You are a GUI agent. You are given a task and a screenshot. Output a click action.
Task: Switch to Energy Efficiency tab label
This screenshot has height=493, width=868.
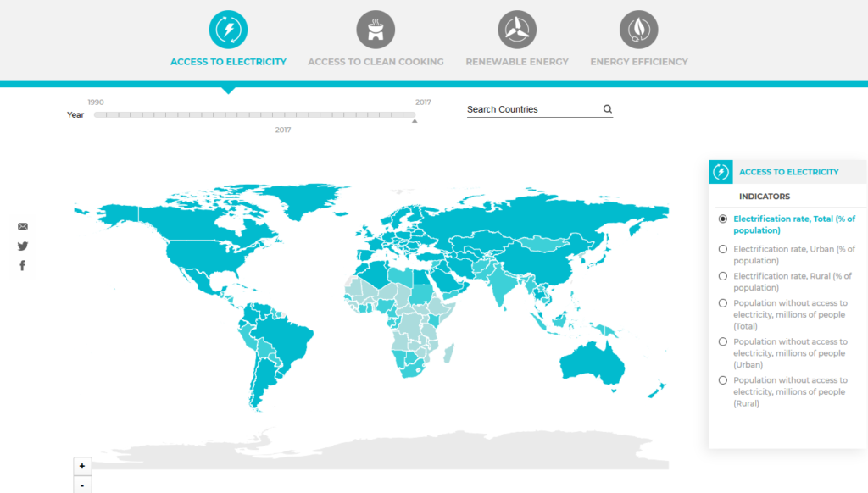(639, 62)
